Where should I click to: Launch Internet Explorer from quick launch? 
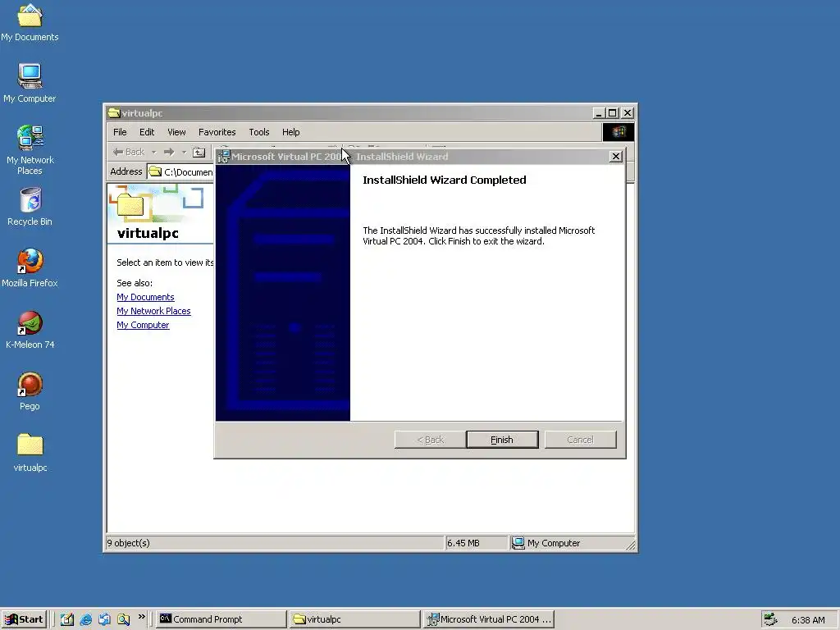tap(85, 619)
